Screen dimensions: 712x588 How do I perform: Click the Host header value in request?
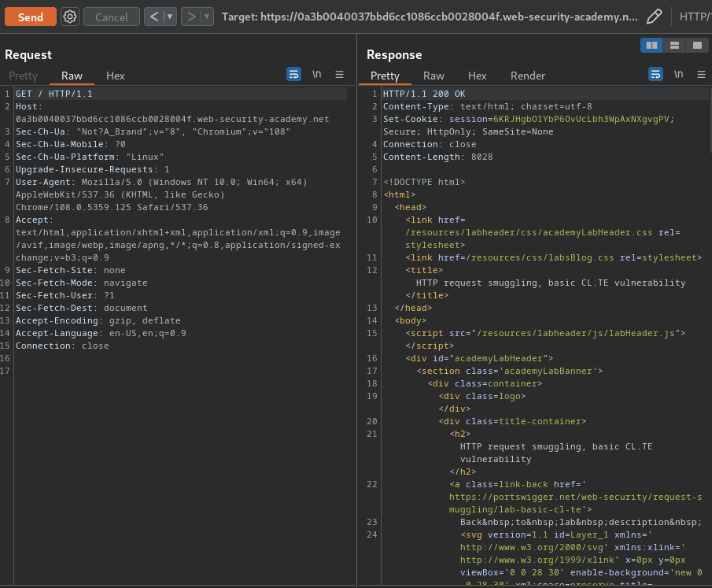point(172,119)
